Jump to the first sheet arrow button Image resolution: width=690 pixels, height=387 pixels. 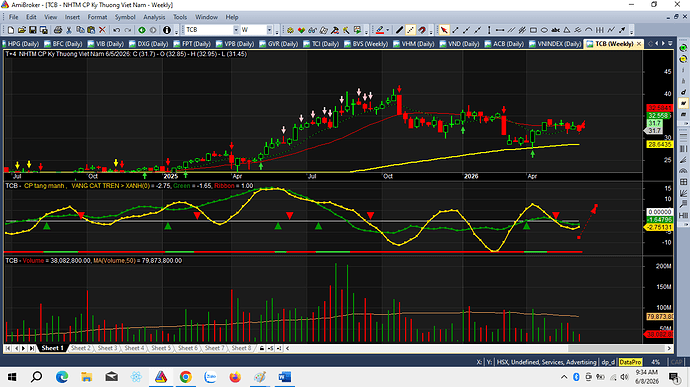tap(8, 348)
